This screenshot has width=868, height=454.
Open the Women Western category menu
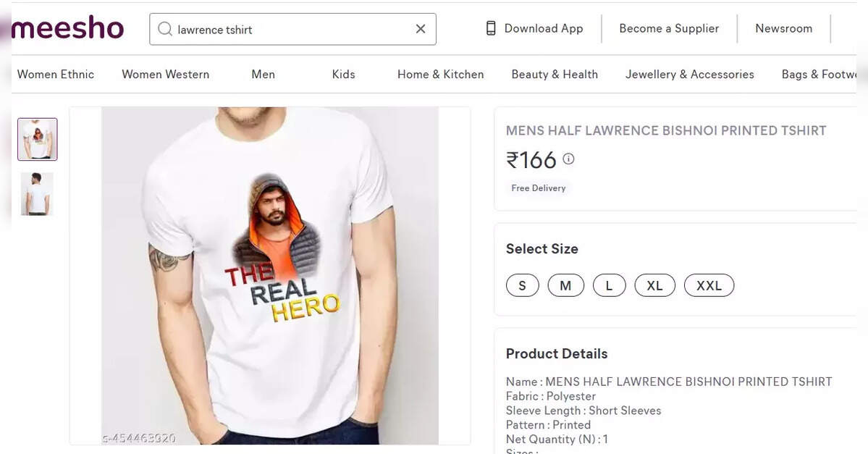pos(166,74)
